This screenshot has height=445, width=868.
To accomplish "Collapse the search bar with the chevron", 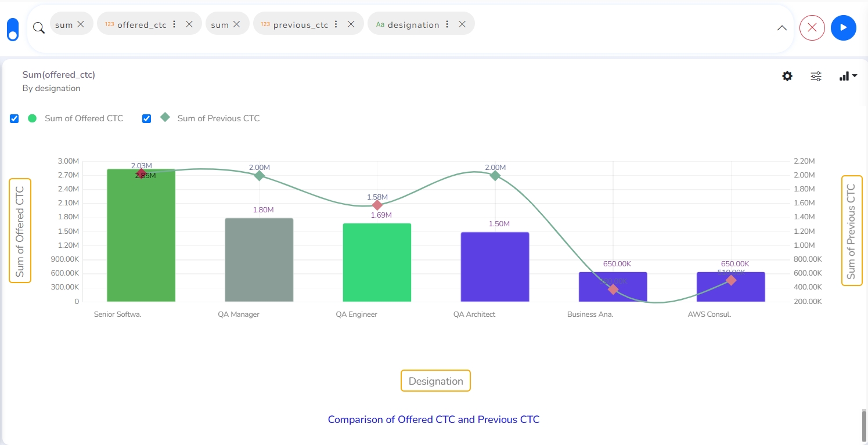I will pyautogui.click(x=782, y=28).
